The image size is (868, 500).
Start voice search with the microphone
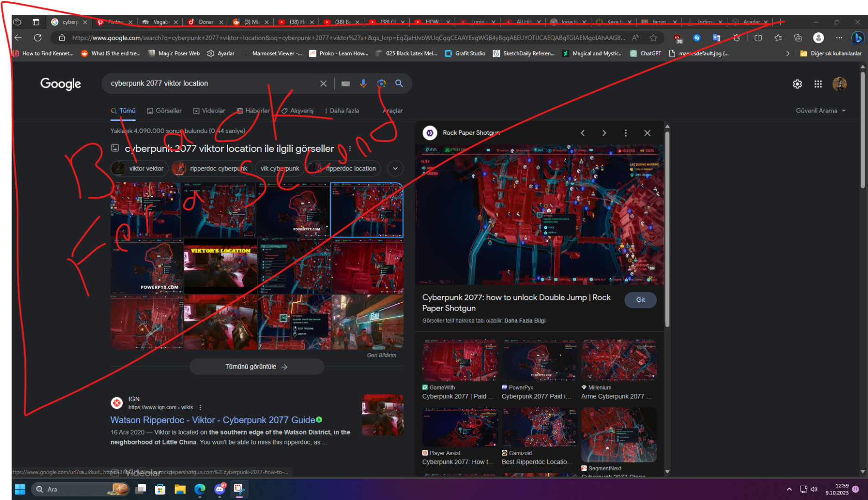(363, 83)
